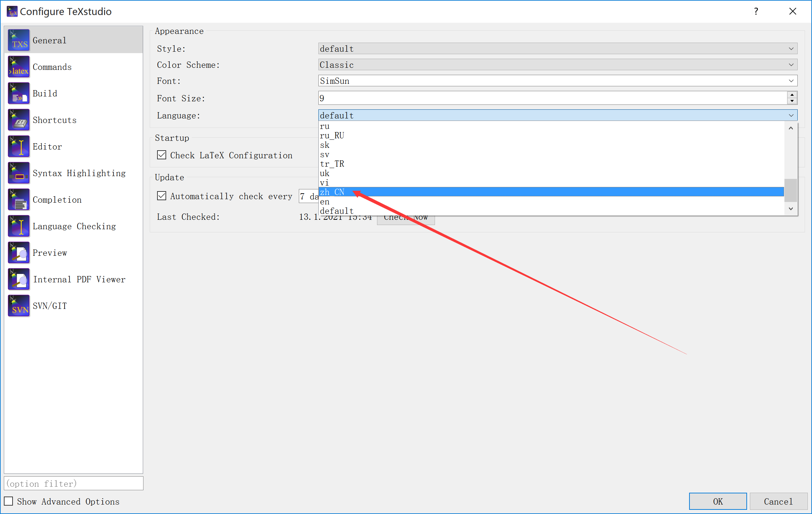Click the OK button

[x=717, y=501]
